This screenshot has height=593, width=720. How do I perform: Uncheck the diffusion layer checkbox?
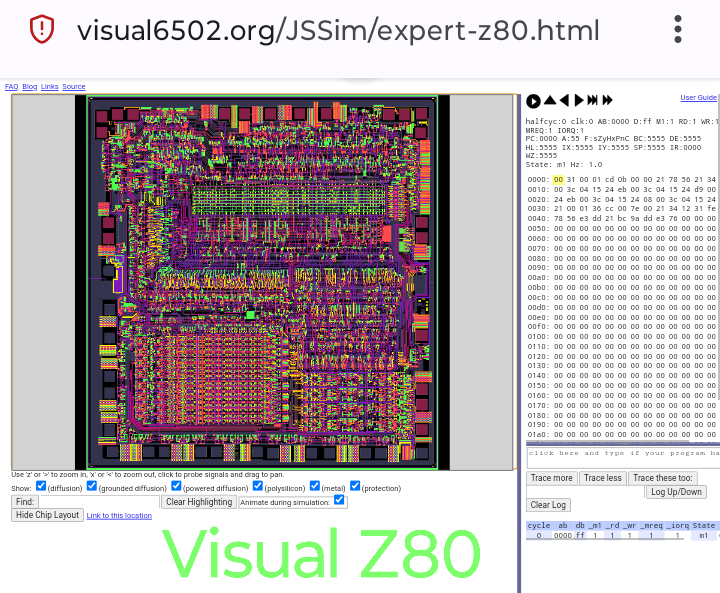click(x=41, y=486)
